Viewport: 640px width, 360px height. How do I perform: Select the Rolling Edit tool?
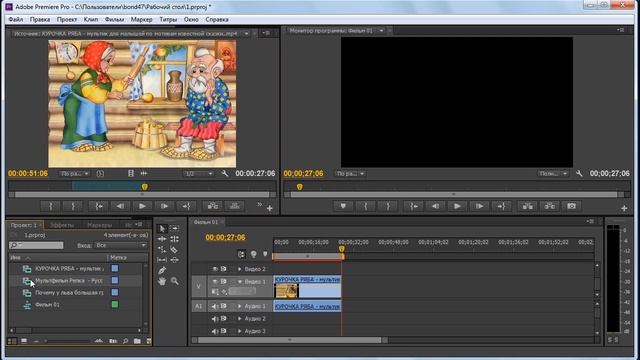pos(174,239)
